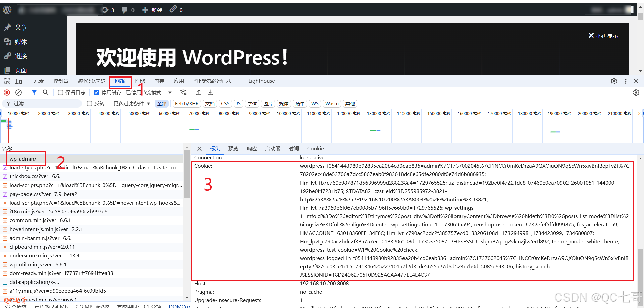Filter requests by 其他 (Other)
The image size is (644, 308).
click(350, 104)
